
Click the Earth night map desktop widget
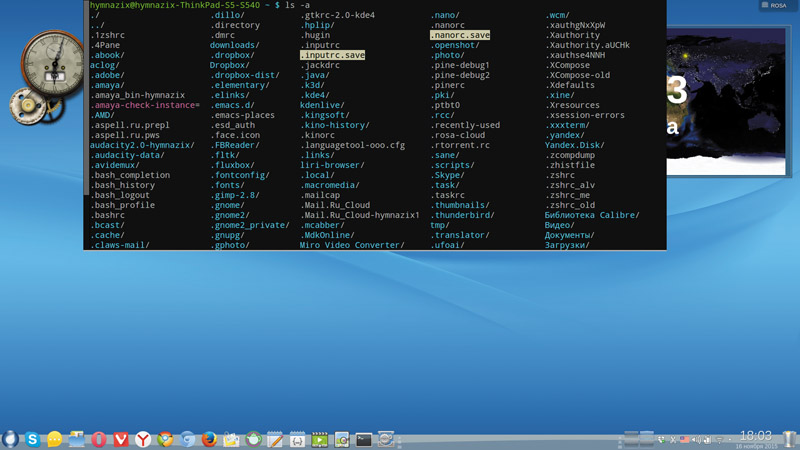tap(727, 101)
